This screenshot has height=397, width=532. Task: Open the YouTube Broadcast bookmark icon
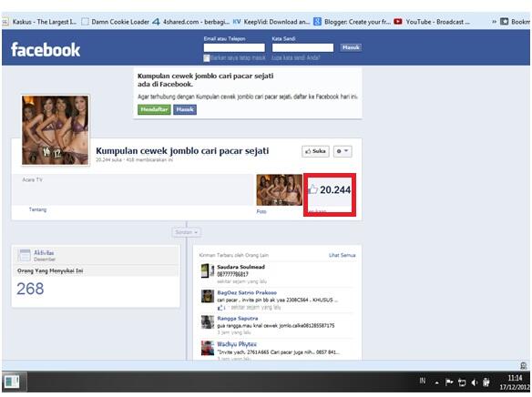tap(398, 22)
